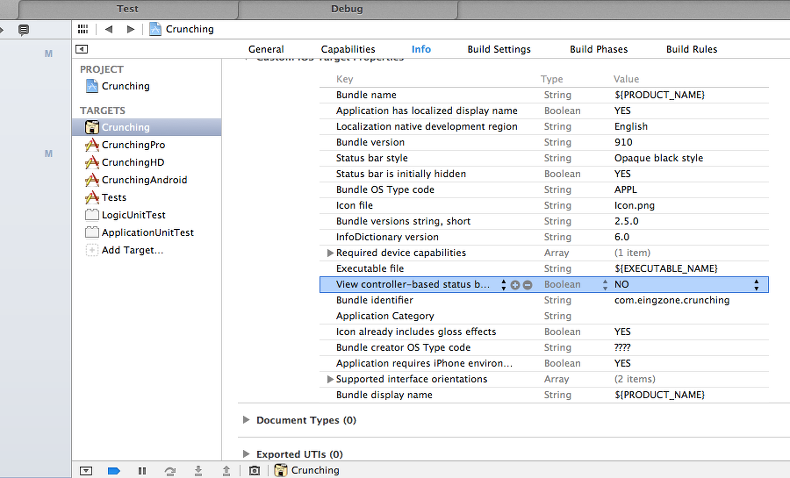Select the CrunchingAndroid target
The image size is (790, 478).
point(144,180)
